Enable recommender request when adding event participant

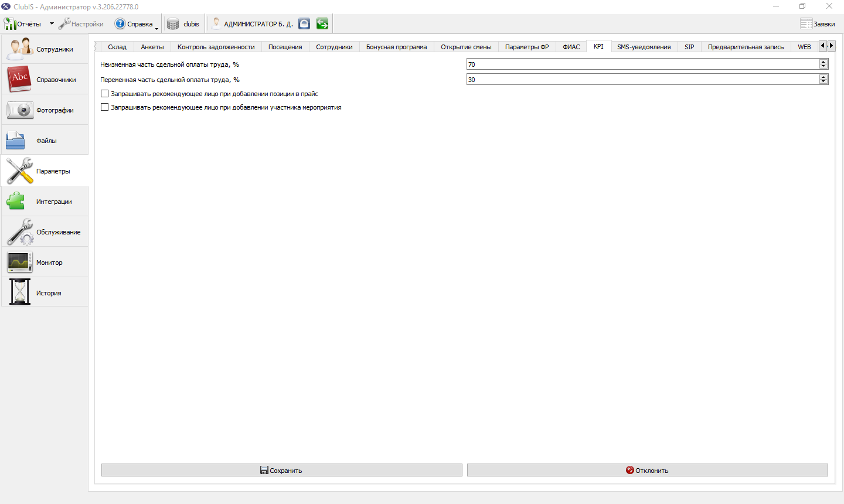105,107
